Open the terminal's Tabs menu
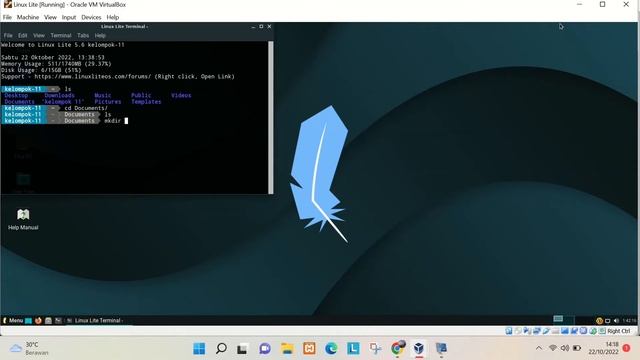 [83, 36]
